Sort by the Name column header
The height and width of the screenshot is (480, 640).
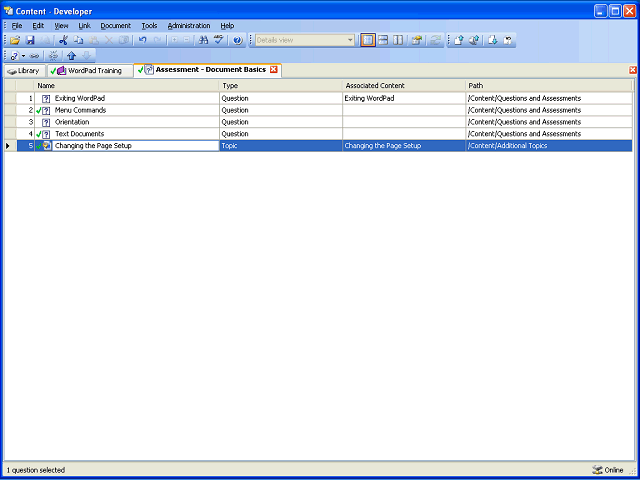[127, 86]
